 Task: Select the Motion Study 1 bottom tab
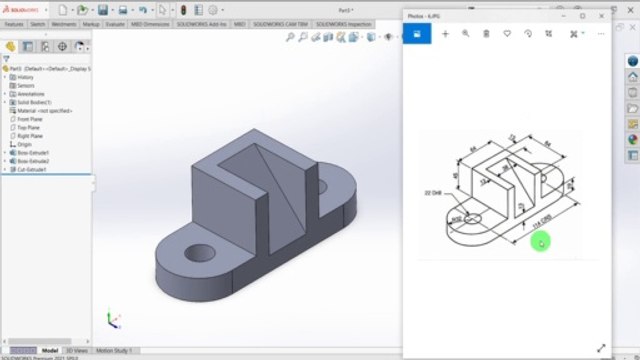click(x=114, y=351)
